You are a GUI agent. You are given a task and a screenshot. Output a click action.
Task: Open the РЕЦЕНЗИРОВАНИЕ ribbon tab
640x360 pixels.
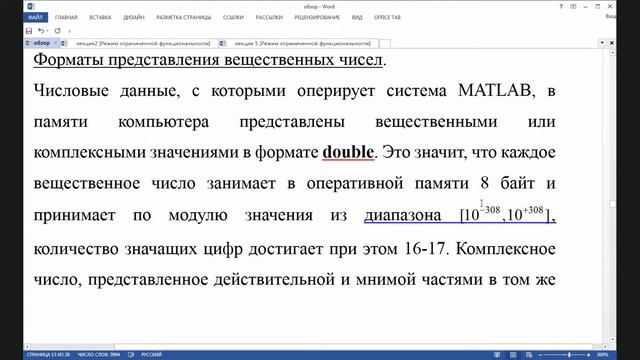pyautogui.click(x=317, y=18)
